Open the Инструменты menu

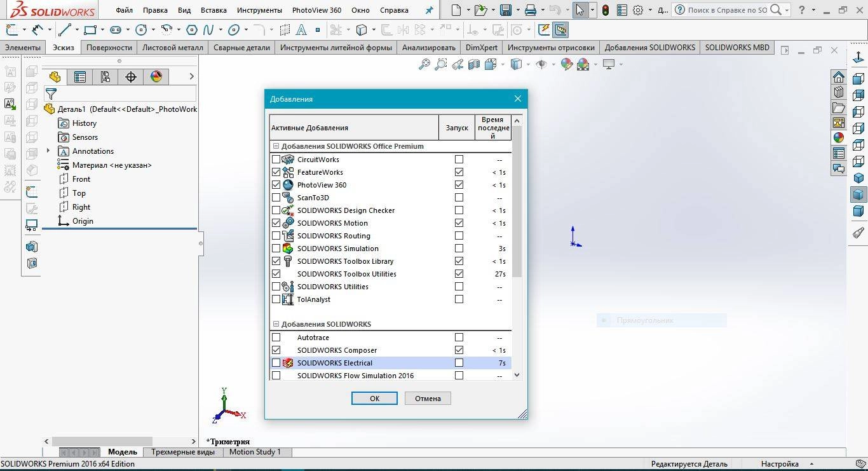coord(259,10)
